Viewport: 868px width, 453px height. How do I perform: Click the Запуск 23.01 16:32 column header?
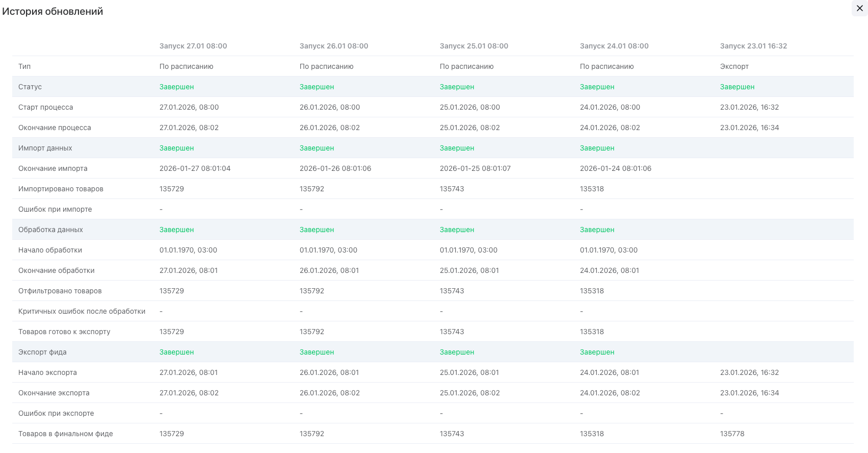753,46
